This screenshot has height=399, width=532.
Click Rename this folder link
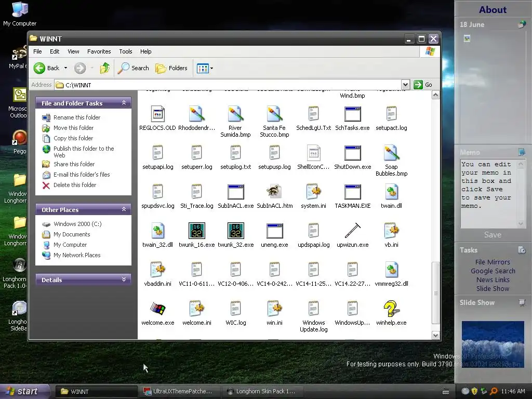tap(77, 117)
